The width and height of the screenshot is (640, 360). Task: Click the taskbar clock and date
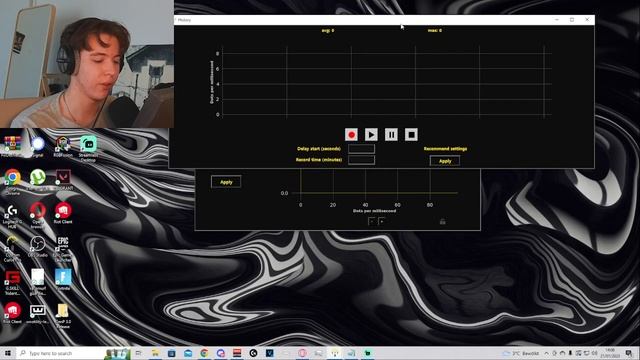point(610,353)
